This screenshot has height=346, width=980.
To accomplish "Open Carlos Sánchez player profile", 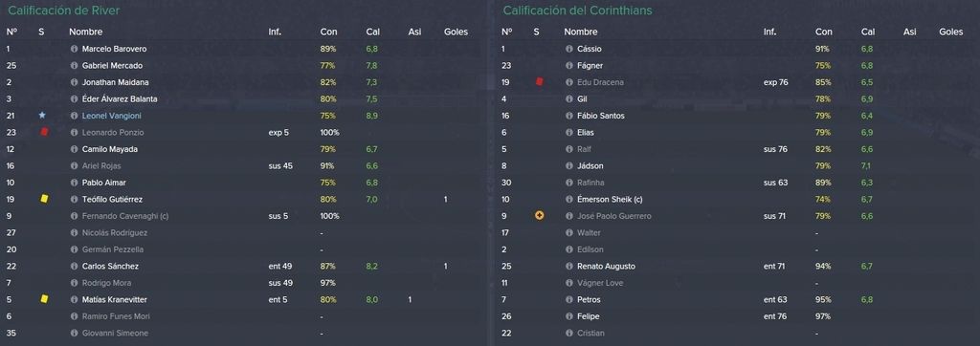I will pyautogui.click(x=110, y=266).
